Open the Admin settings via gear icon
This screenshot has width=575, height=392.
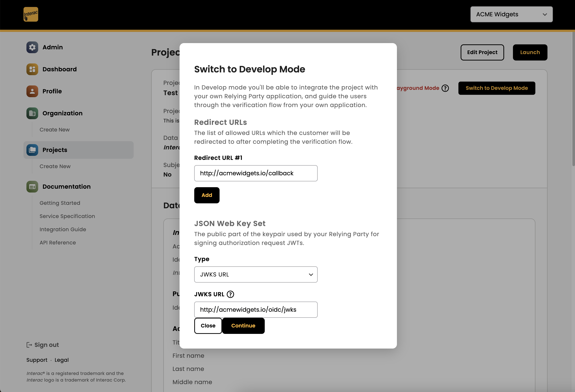(x=32, y=47)
